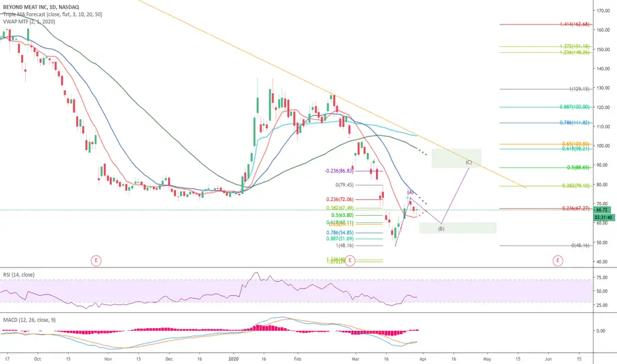
Task: Select Fibonacci level 1.272(151.18)
Action: tap(575, 46)
